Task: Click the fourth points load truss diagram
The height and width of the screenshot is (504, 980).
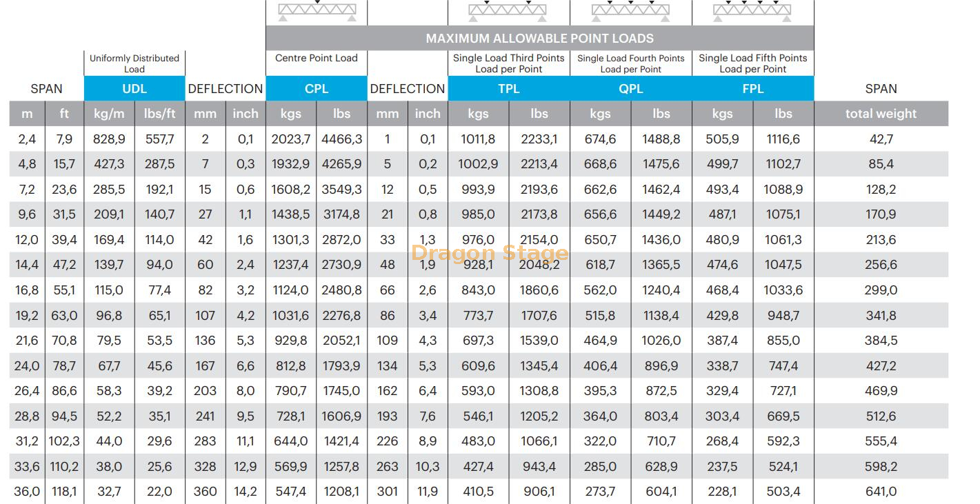Action: [630, 11]
